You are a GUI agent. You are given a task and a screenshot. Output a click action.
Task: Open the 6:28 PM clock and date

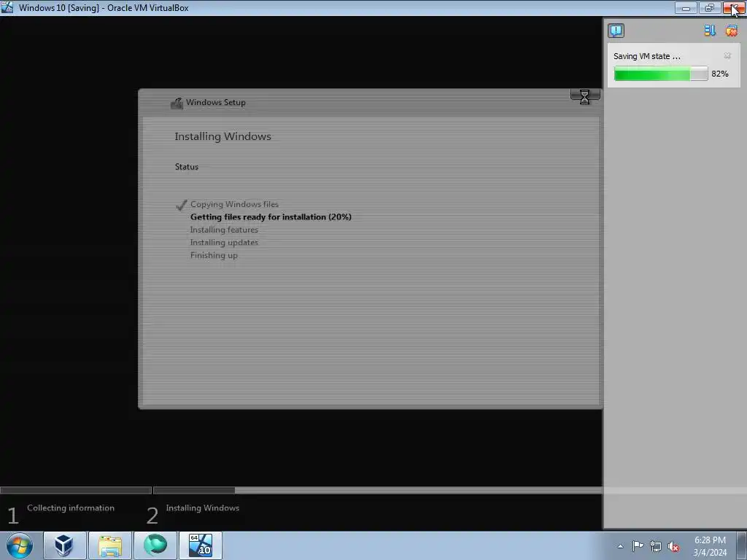710,546
